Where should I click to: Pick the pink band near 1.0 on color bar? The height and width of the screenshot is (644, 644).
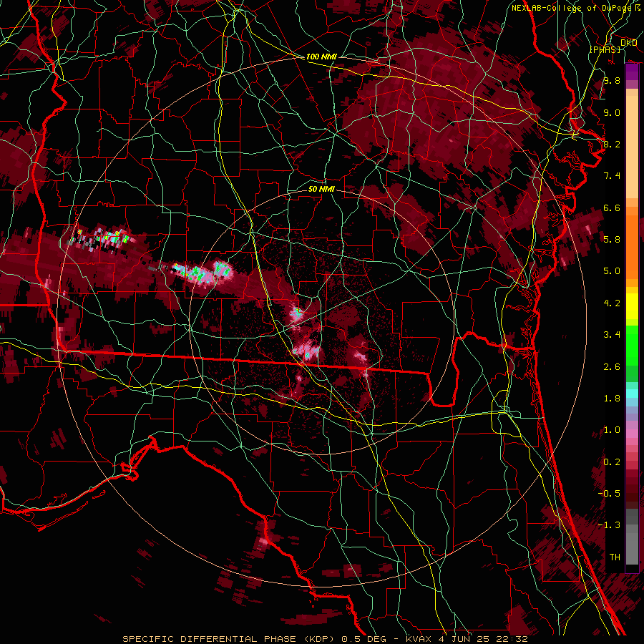click(x=632, y=434)
